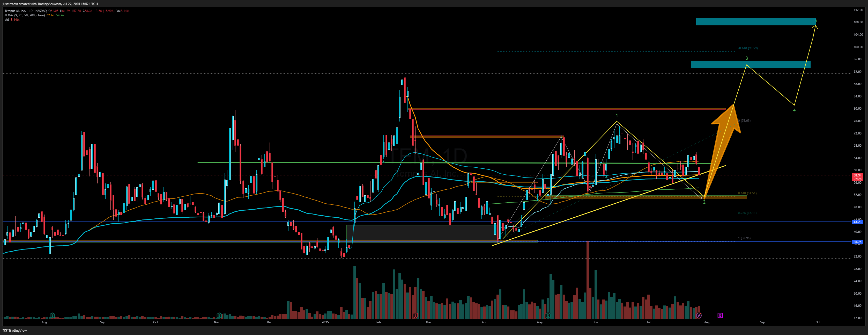
Task: Click the 100.00 price axis label
Action: click(x=858, y=47)
